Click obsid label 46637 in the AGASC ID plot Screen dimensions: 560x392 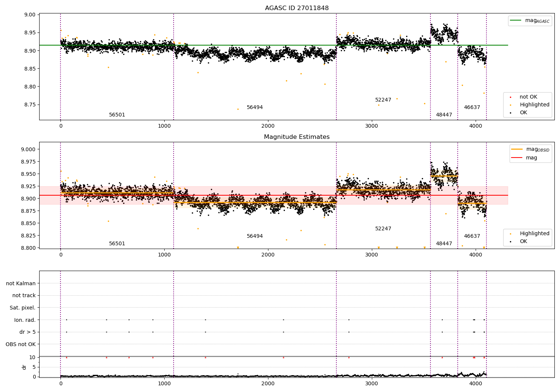point(472,108)
